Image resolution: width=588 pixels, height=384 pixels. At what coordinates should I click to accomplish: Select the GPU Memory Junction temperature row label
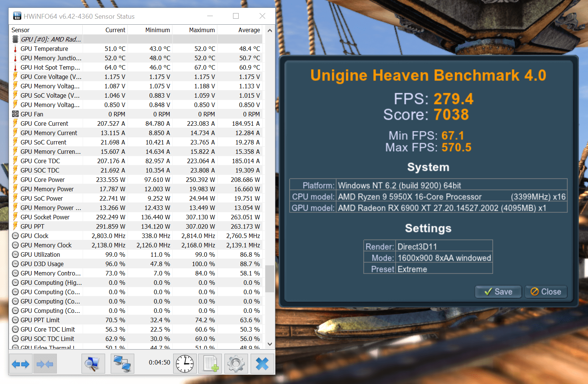(51, 58)
